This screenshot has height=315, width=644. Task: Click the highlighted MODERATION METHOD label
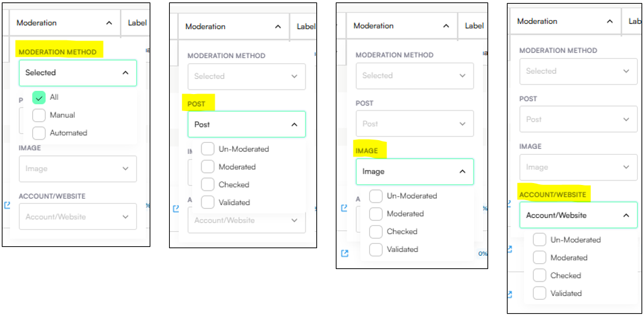tap(57, 52)
